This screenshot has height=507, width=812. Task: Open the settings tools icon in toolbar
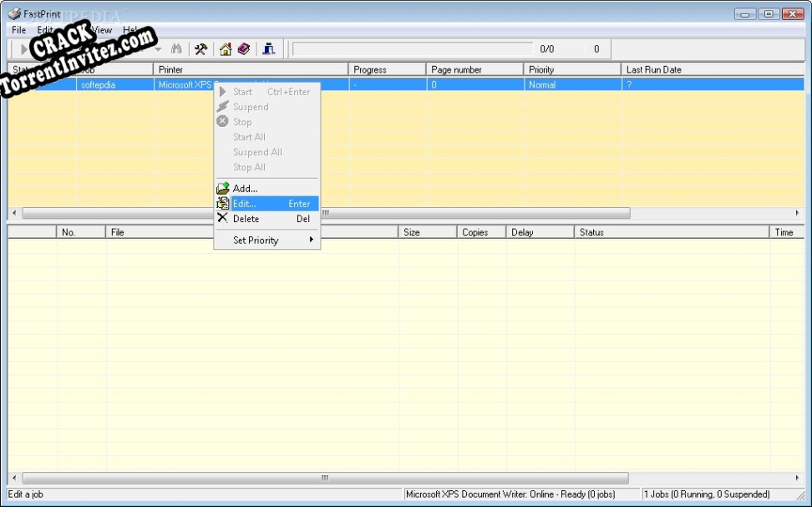(x=200, y=48)
